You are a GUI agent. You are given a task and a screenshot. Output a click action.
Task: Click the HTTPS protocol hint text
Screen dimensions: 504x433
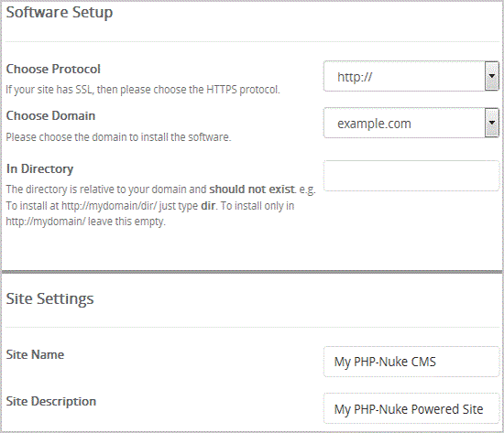pos(143,90)
